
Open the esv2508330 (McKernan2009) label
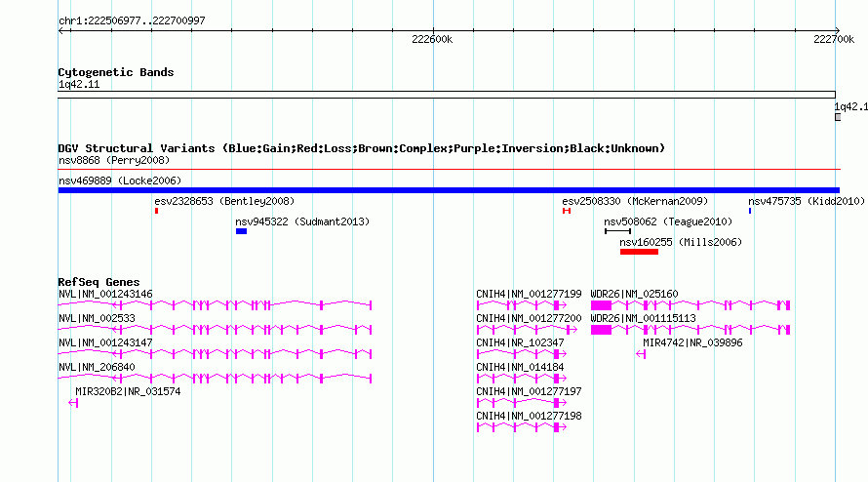point(635,201)
